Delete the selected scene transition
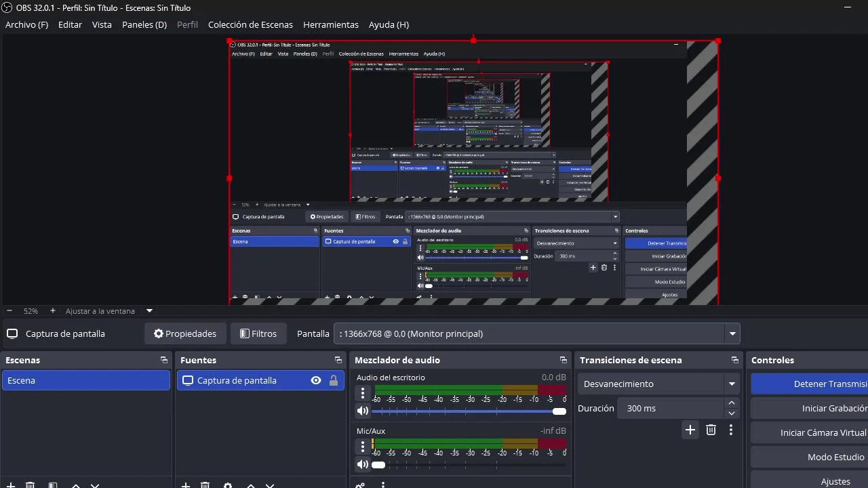 tap(711, 430)
